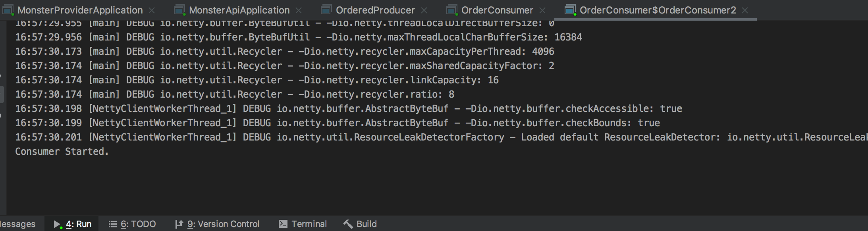Screen dimensions: 868x231
Task: Click the recycler.ratio log line
Action: point(234,94)
